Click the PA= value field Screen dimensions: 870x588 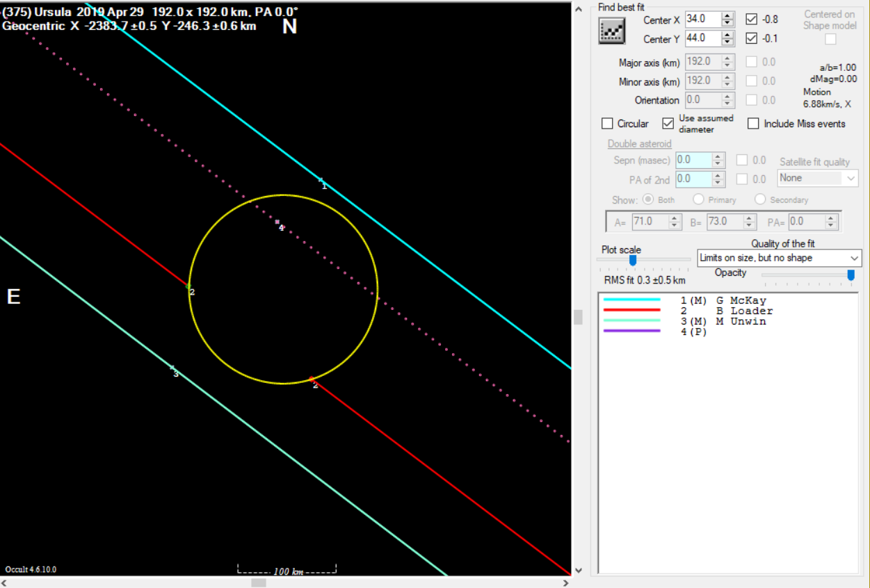(x=806, y=222)
